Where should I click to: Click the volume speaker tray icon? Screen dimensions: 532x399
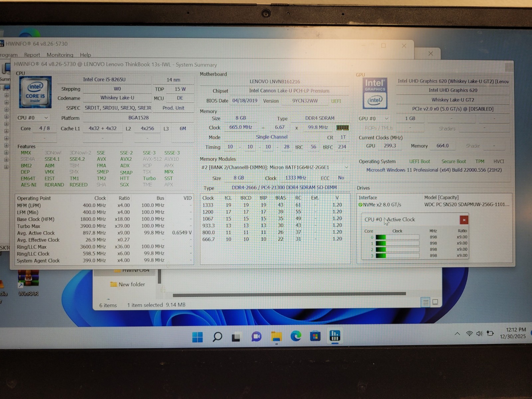[479, 333]
